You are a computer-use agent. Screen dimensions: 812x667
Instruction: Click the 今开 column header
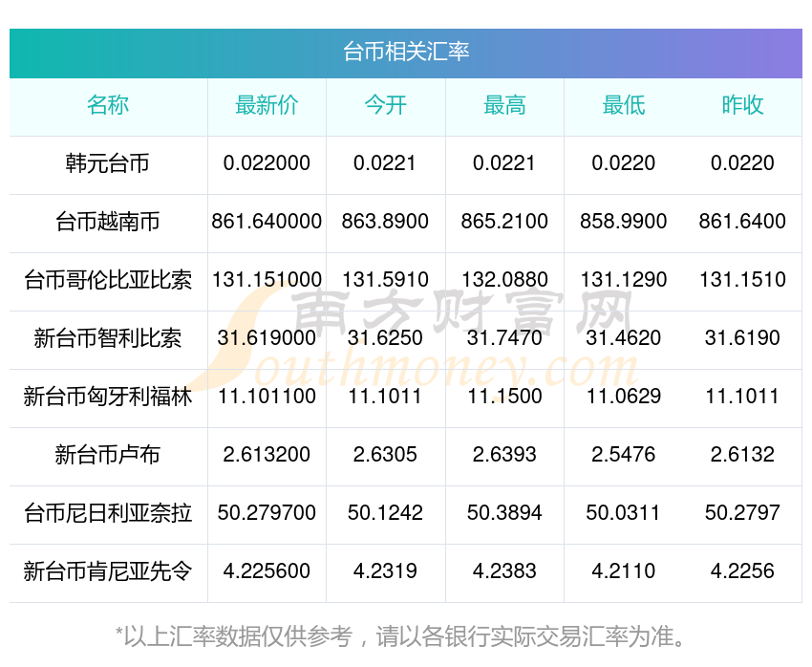coord(385,105)
